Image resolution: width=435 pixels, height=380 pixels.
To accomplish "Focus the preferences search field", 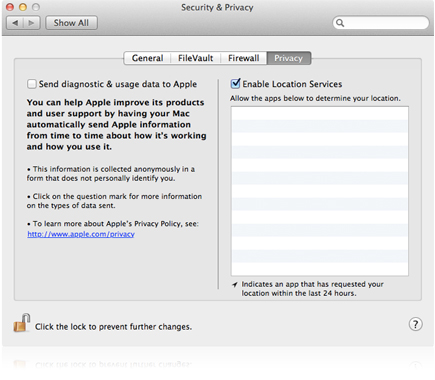I will coord(381,23).
